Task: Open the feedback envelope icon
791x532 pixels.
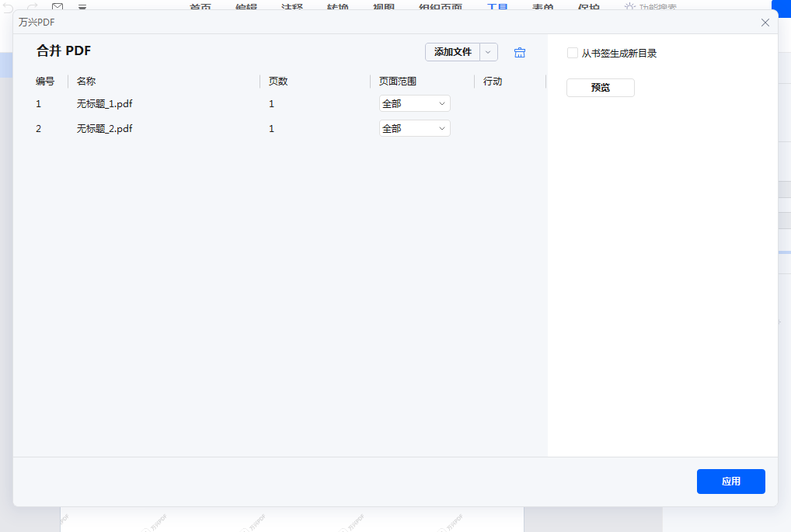Action: coord(57,7)
